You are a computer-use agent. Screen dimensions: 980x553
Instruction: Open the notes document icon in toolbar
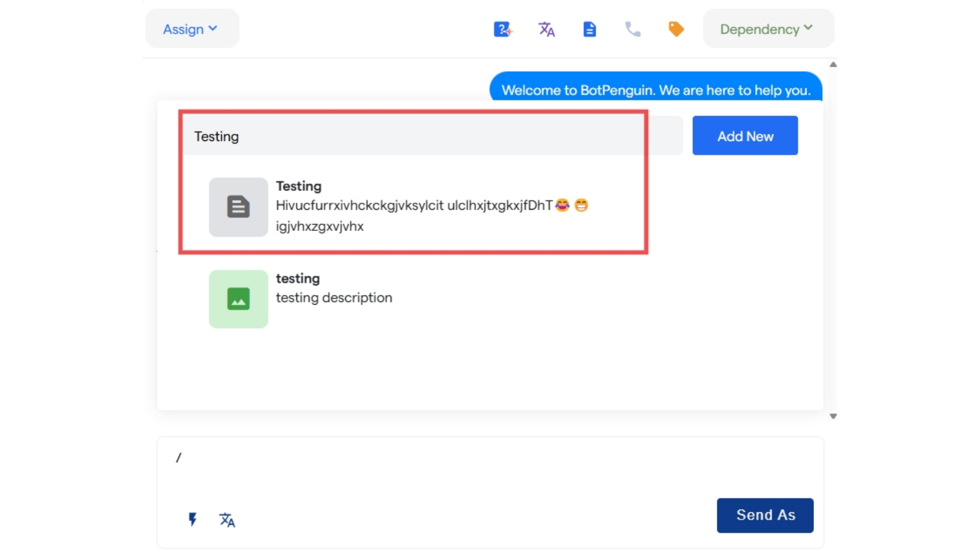click(589, 29)
